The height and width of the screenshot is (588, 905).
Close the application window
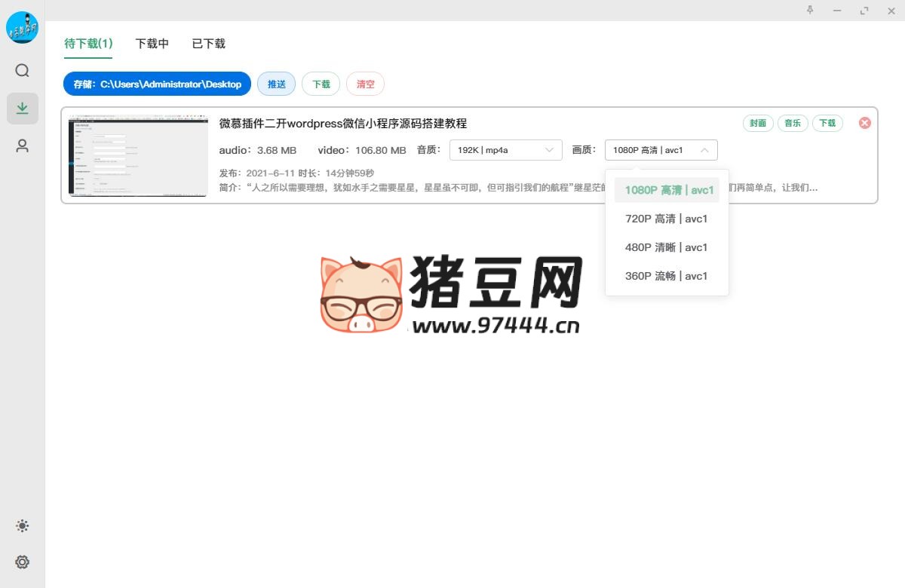coord(890,11)
